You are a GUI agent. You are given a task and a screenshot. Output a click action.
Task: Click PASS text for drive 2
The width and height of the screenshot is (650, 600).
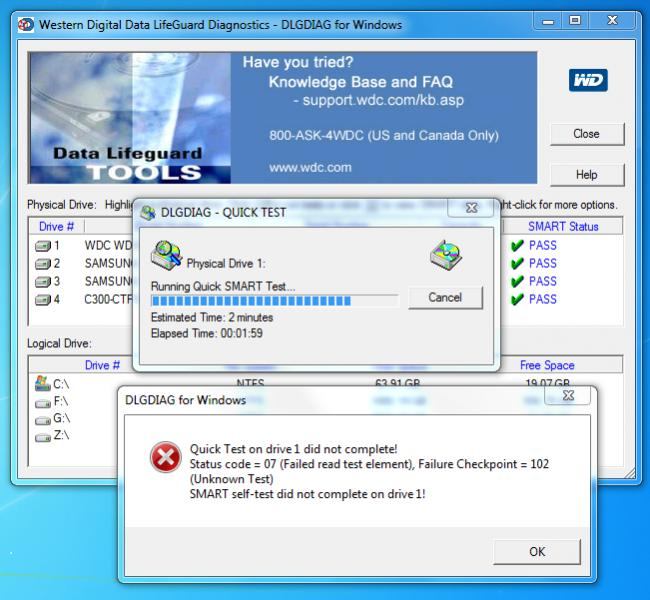coord(543,263)
